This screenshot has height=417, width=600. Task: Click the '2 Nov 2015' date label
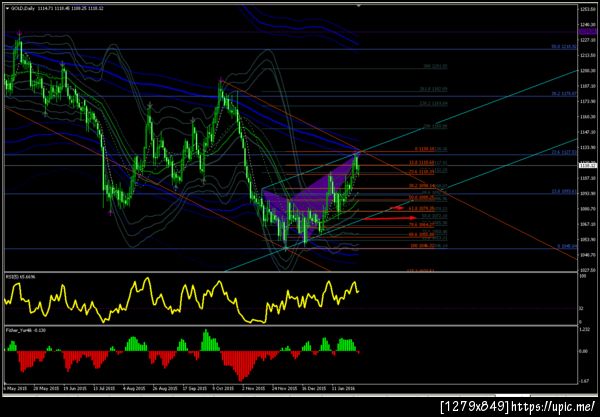click(254, 388)
